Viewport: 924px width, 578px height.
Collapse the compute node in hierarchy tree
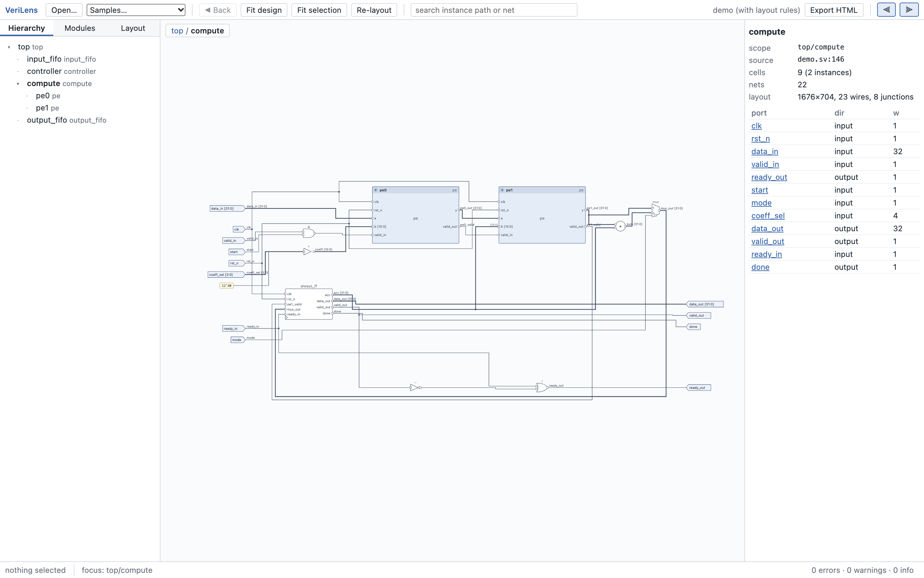coord(18,84)
